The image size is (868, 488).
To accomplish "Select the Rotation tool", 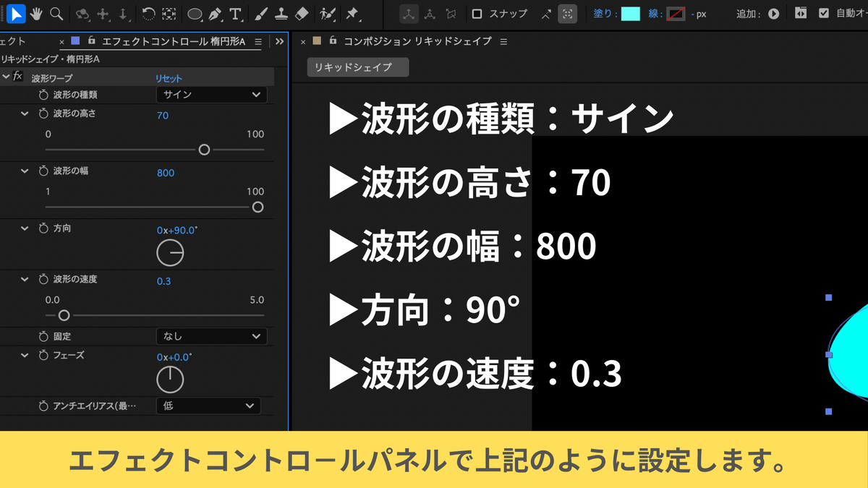I will pos(148,14).
